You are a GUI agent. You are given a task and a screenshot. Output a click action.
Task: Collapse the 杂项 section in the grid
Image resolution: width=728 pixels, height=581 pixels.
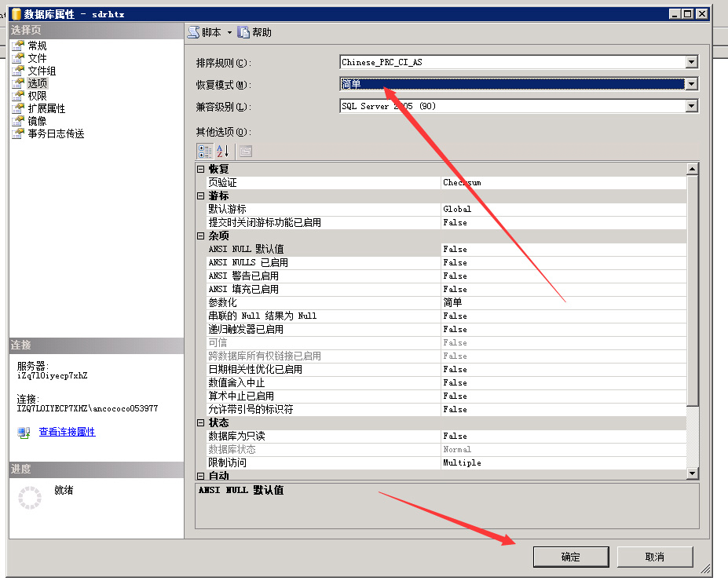tap(201, 236)
